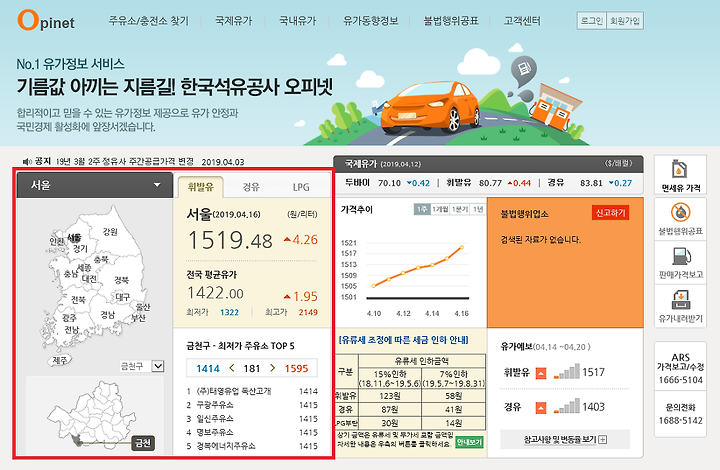Click the 문의전화 1688-5142 box

click(x=680, y=414)
